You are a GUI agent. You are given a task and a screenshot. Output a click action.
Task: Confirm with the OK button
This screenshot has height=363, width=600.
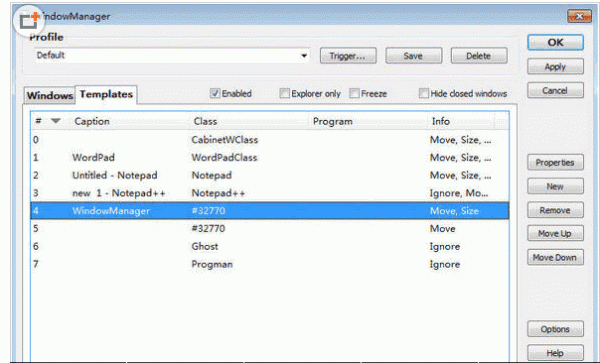555,42
